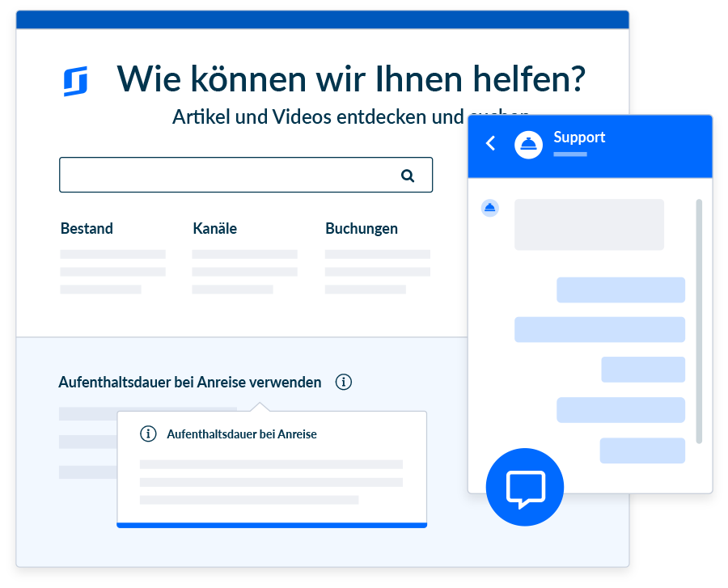Click the info icon inside the tooltip popup

coord(148,434)
